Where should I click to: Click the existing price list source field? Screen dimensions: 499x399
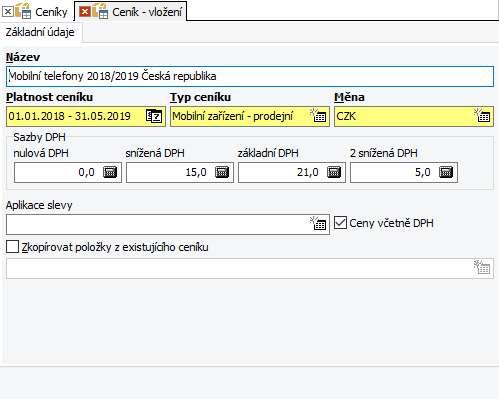(x=250, y=269)
